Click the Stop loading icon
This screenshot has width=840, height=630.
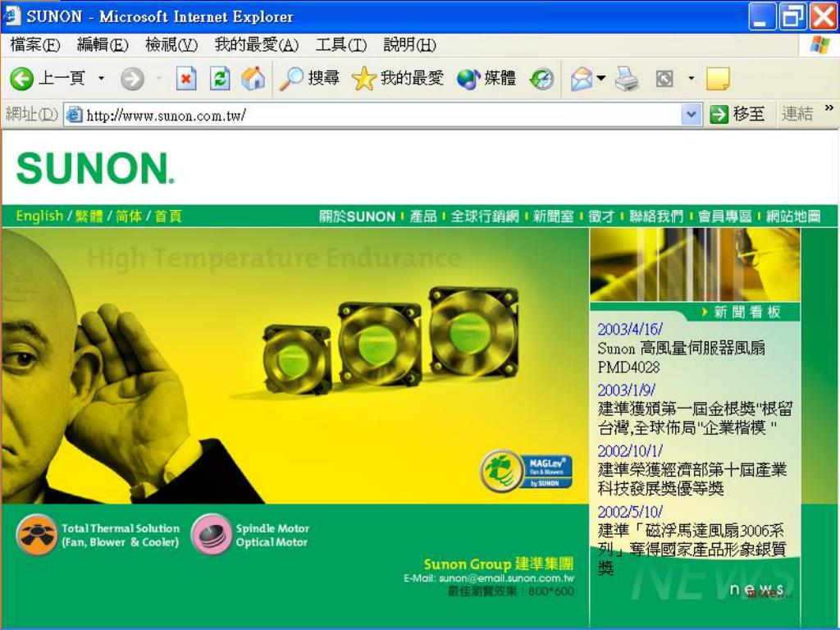(186, 79)
